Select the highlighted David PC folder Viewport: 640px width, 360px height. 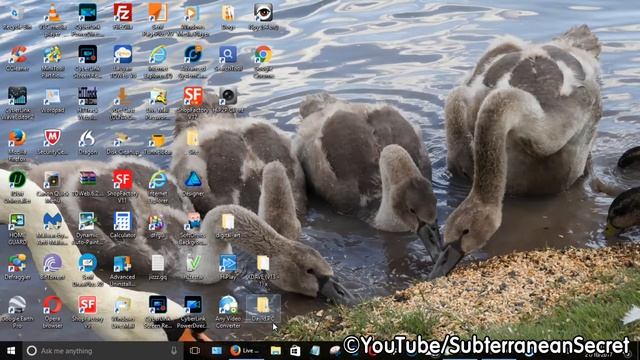click(x=263, y=308)
